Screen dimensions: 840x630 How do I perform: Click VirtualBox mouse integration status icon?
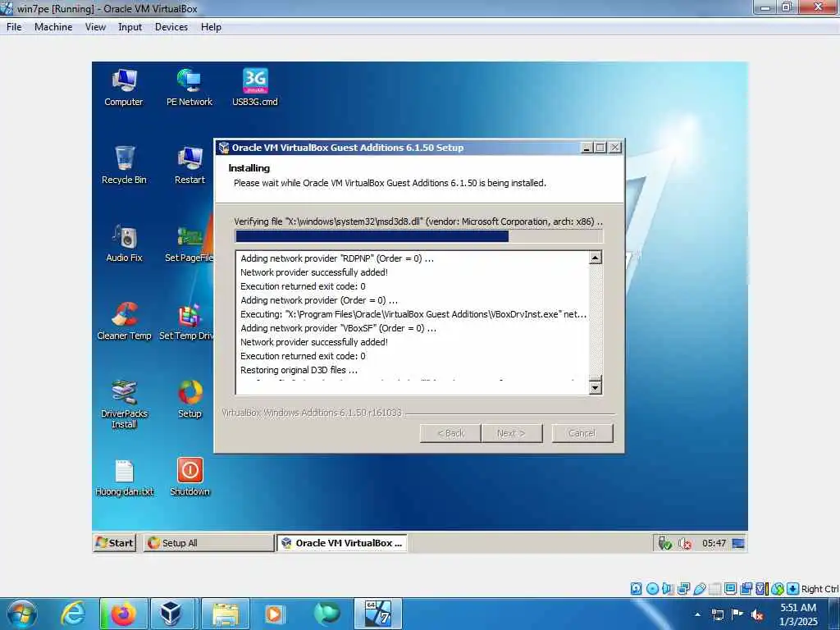(778, 589)
